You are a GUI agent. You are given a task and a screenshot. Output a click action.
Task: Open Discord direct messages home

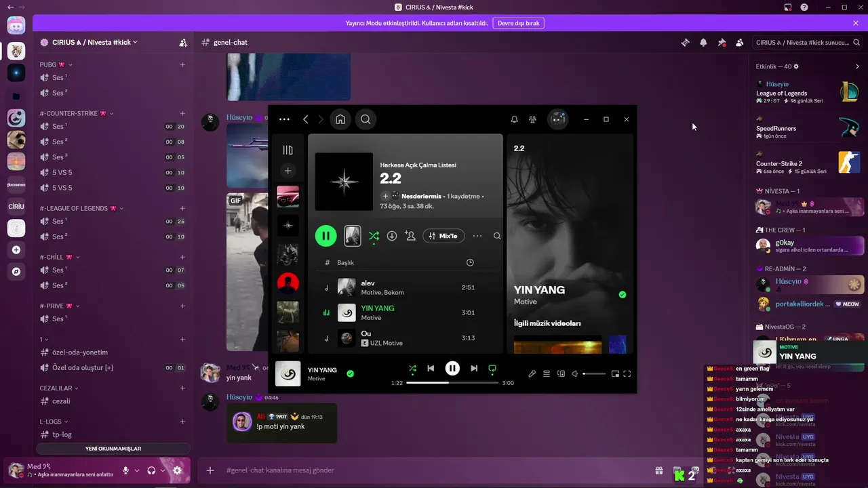pyautogui.click(x=16, y=26)
